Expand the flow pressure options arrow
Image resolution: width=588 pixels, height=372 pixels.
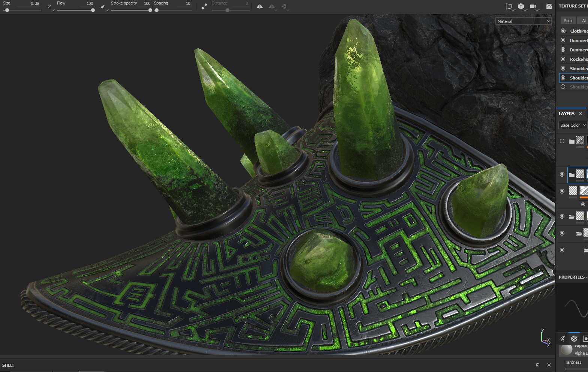tap(107, 10)
